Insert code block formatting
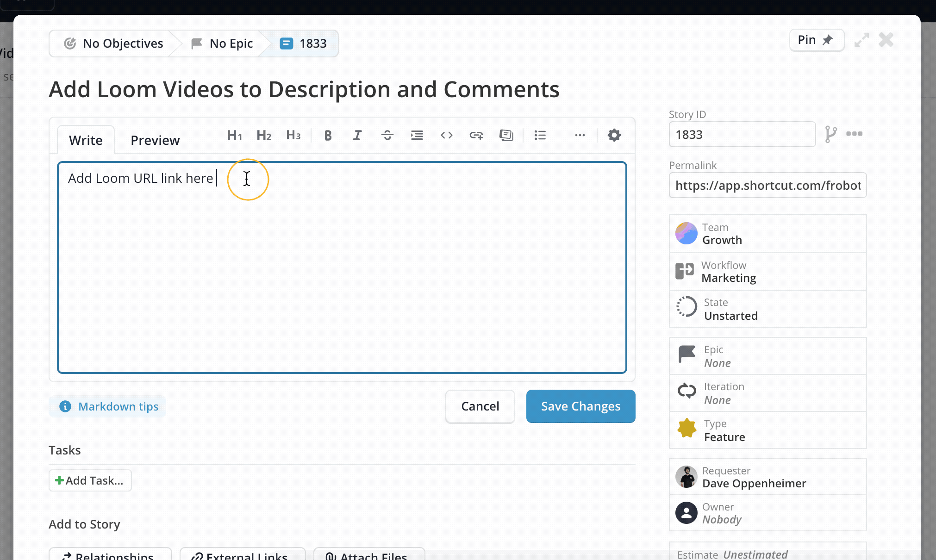This screenshot has width=936, height=560. point(447,135)
